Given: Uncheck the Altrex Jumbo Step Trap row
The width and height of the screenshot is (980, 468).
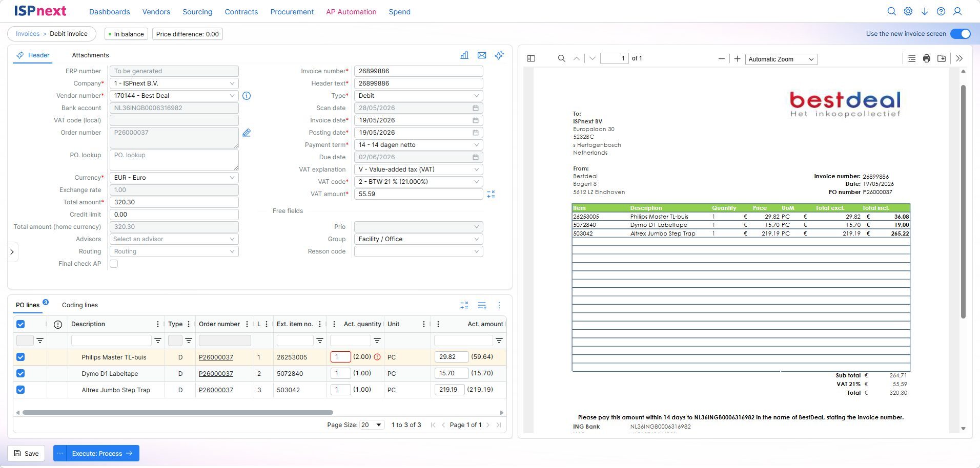Looking at the screenshot, I should [21, 390].
